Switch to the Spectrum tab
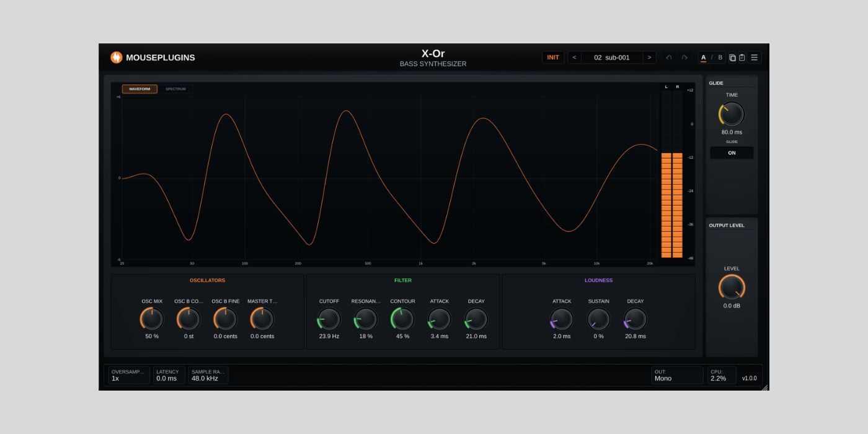Viewport: 868px width, 434px height. [175, 89]
